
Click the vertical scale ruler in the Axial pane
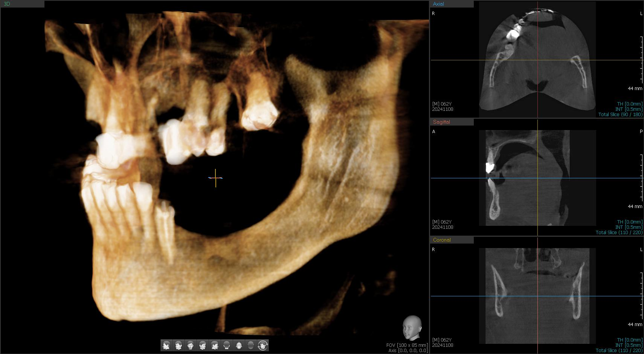click(x=642, y=60)
